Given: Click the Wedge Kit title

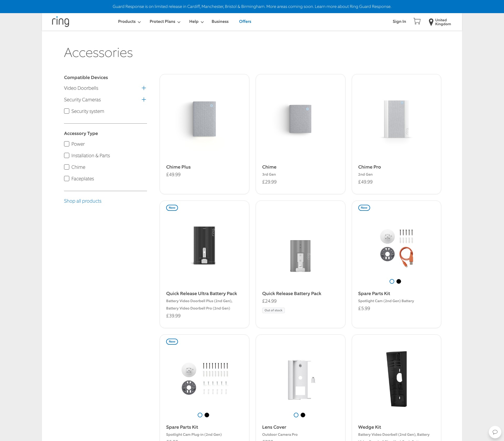Looking at the screenshot, I should [x=369, y=427].
